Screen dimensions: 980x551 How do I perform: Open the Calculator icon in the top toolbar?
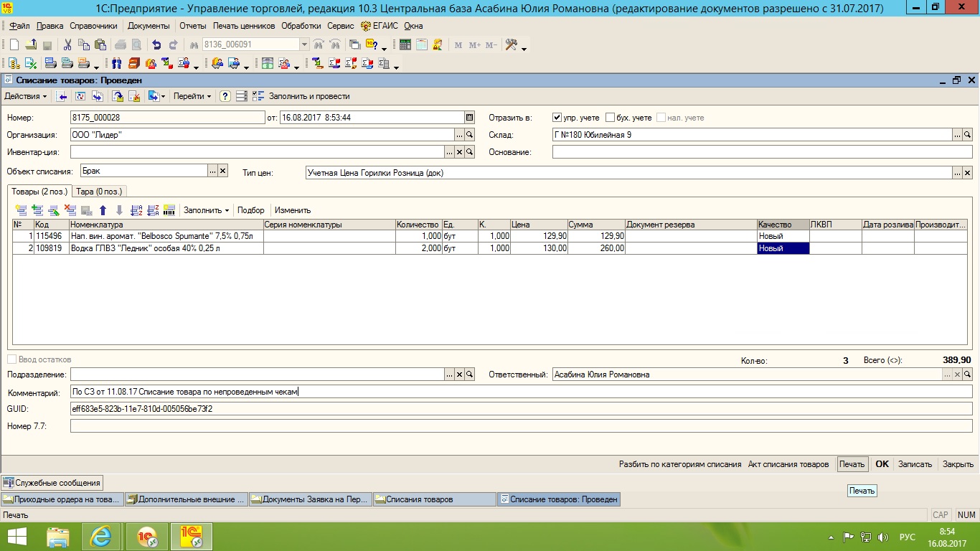click(x=405, y=44)
